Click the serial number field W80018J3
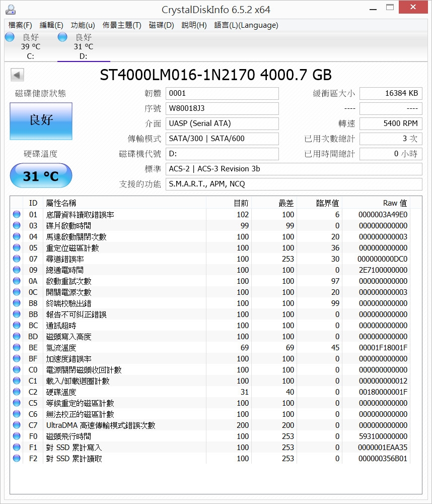The width and height of the screenshot is (432, 504). pyautogui.click(x=222, y=108)
